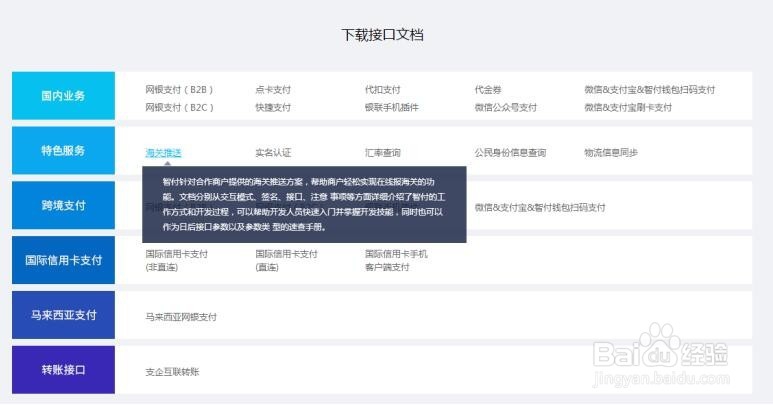
Task: Open the 国际信用卡支付 (非直连) link
Action: [x=176, y=261]
